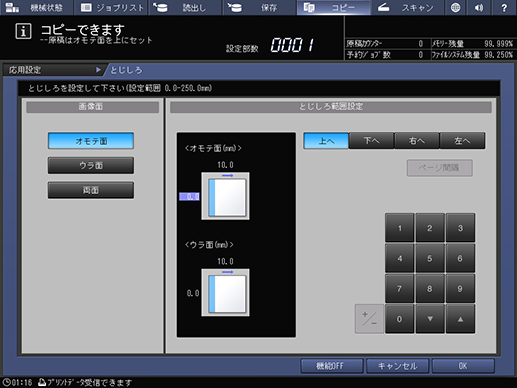Screen dimensions: 517x388
Task: Select 両面 both sides option
Action: click(91, 190)
